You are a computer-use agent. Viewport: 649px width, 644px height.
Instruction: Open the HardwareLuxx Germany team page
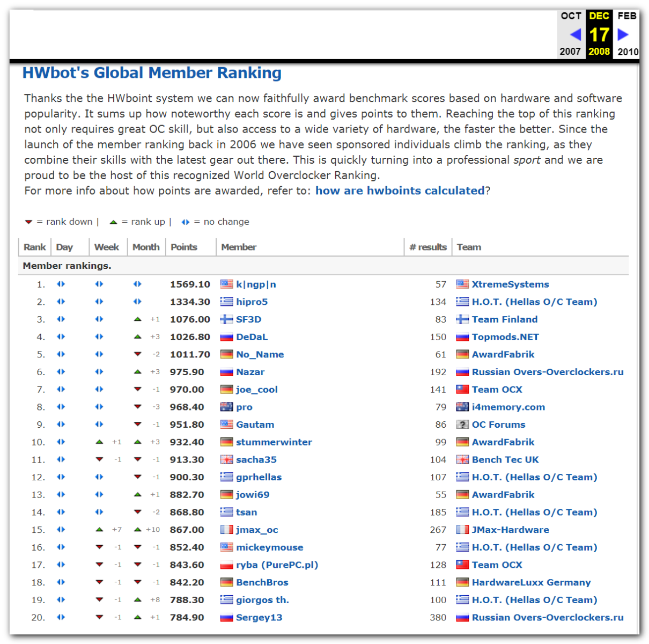point(531,583)
